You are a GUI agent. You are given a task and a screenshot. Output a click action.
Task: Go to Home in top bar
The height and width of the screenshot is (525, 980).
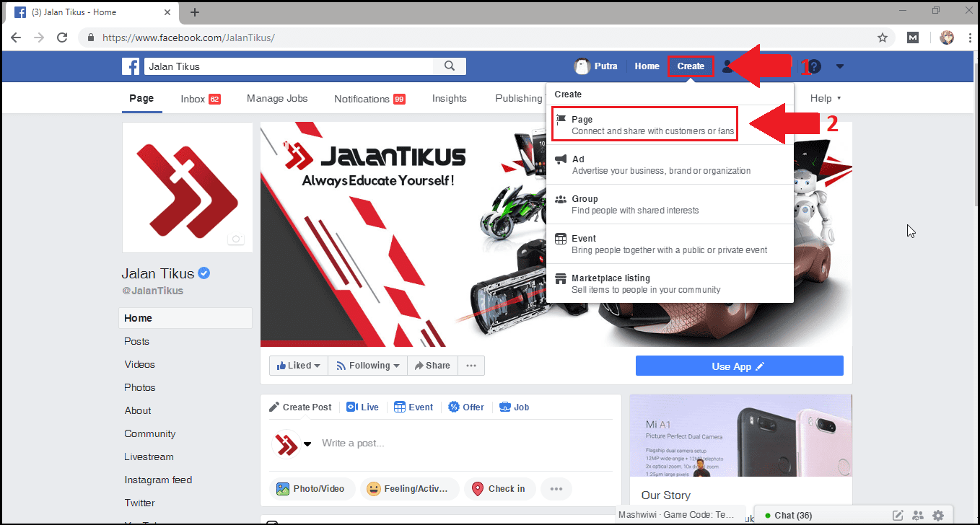pyautogui.click(x=647, y=66)
